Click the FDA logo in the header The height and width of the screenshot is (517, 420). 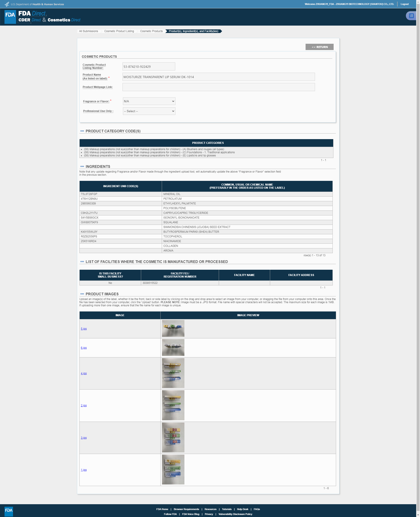click(10, 17)
